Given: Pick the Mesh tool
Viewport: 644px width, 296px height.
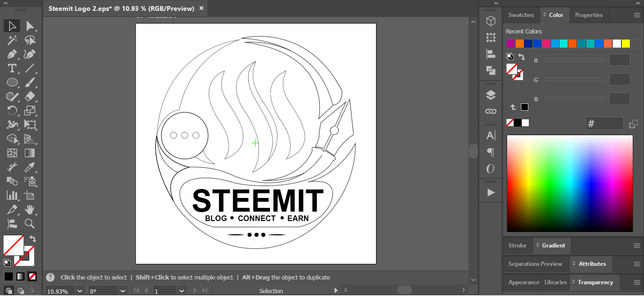Looking at the screenshot, I should pos(12,153).
